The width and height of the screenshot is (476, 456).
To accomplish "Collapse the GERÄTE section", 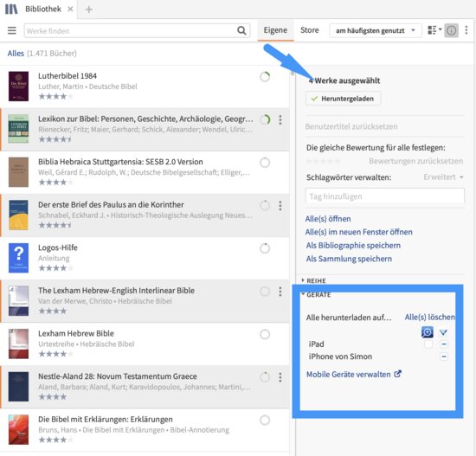I will [316, 295].
